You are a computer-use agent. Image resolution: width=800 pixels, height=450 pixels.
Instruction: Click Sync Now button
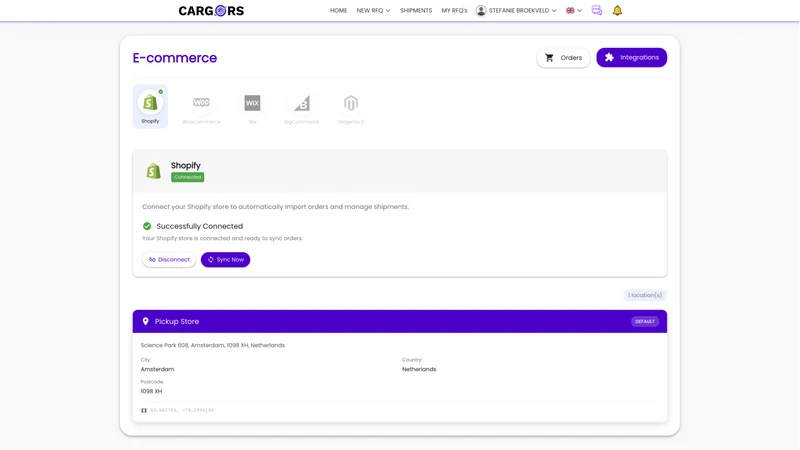click(226, 260)
